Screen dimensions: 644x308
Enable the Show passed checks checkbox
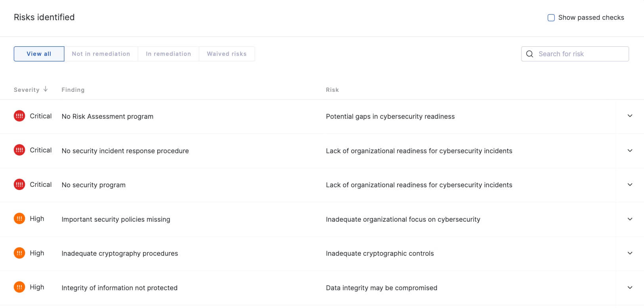coord(551,17)
